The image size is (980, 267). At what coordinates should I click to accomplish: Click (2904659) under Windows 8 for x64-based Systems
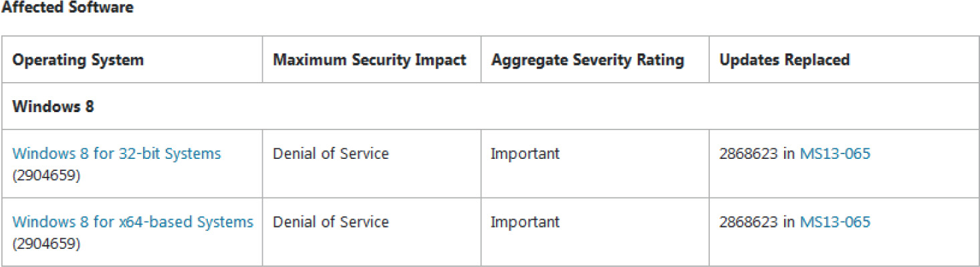pos(46,244)
